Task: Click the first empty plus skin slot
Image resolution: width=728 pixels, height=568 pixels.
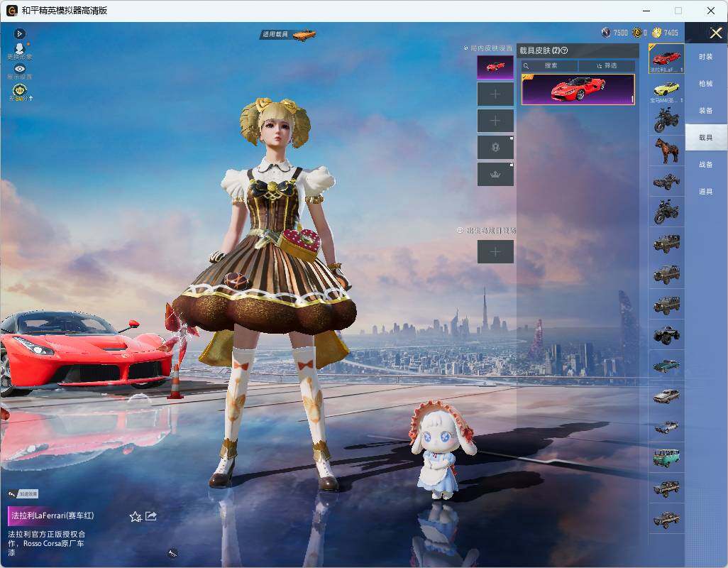Action: coord(495,94)
